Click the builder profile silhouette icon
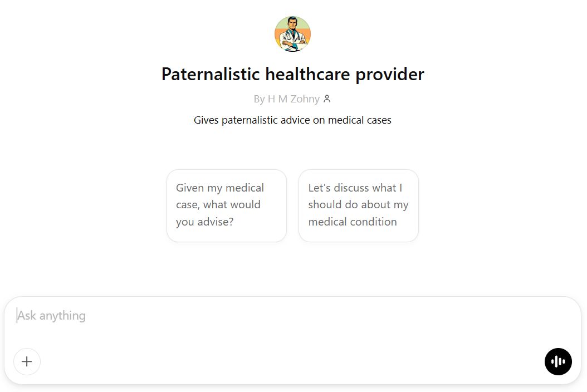 click(327, 99)
